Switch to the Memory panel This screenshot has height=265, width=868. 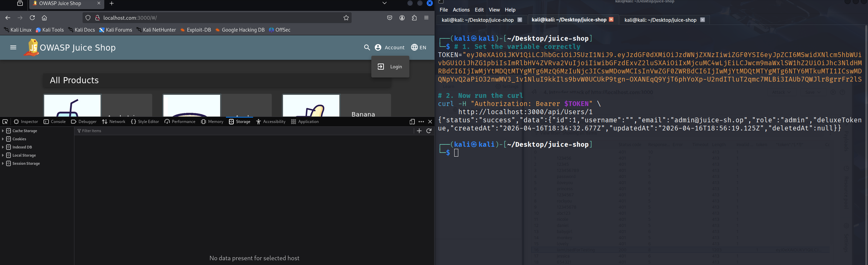pos(212,122)
